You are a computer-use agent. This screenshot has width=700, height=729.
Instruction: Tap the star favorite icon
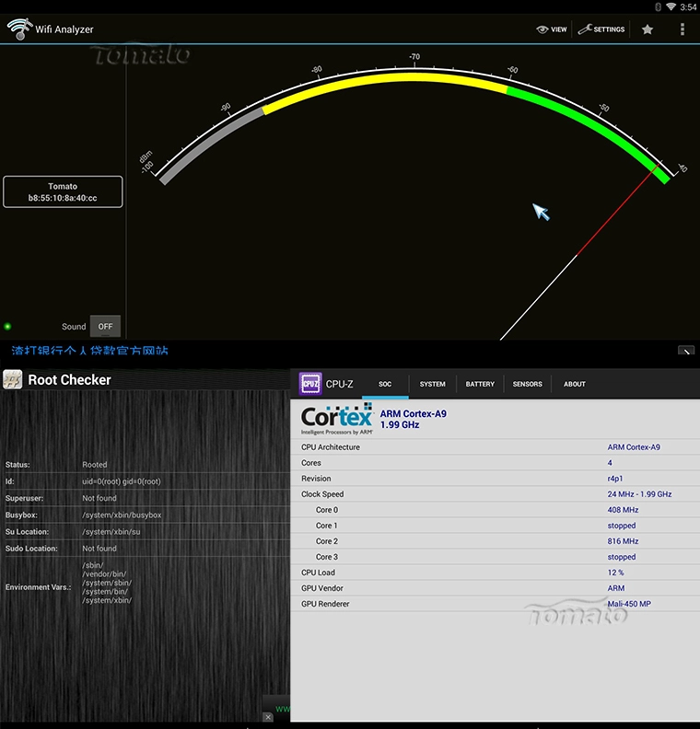647,29
